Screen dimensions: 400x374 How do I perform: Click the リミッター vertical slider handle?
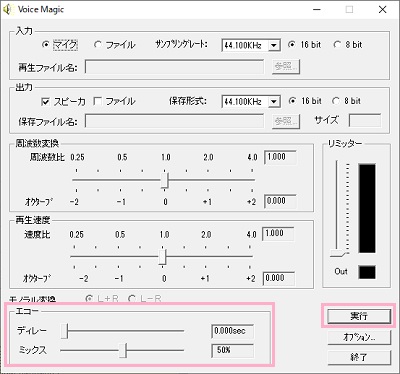click(x=339, y=254)
